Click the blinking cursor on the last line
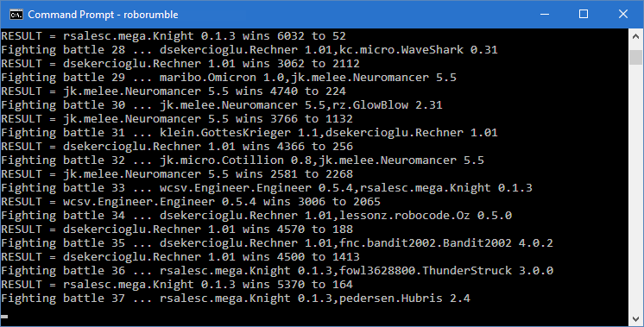The width and height of the screenshot is (644, 327). [4, 317]
